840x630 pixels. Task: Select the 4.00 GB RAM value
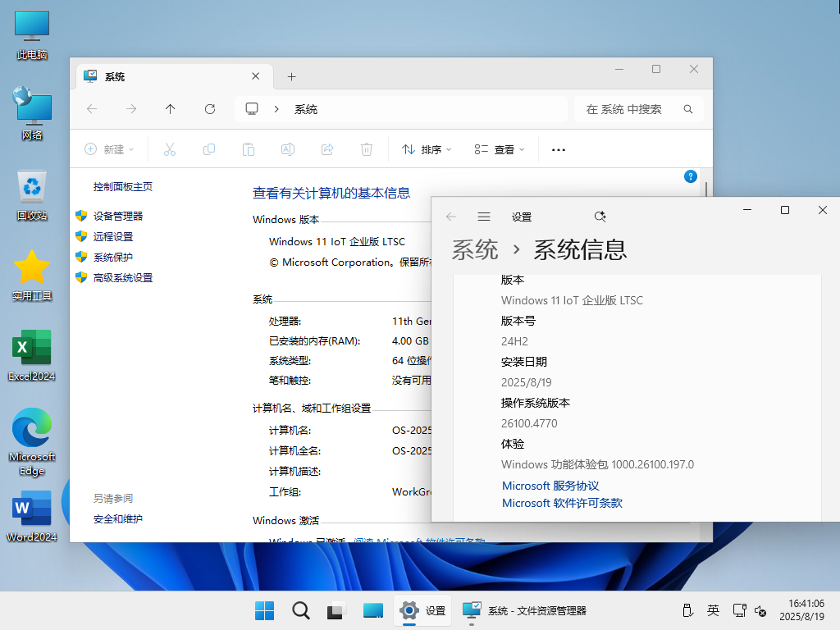pos(410,340)
